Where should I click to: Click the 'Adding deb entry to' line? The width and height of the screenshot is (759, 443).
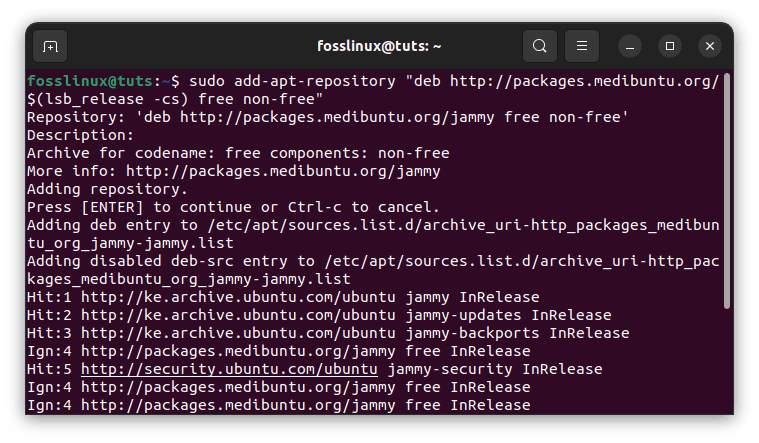[x=373, y=225]
